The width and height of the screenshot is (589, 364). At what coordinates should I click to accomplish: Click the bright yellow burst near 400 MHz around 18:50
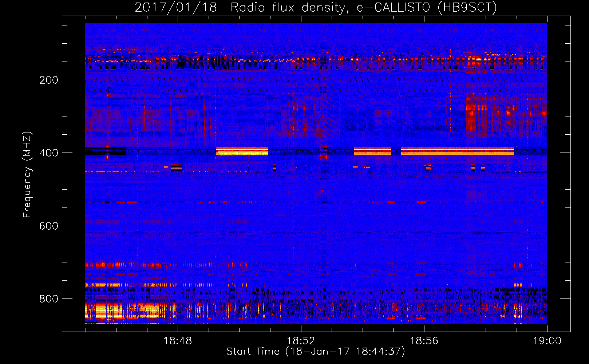(x=242, y=151)
